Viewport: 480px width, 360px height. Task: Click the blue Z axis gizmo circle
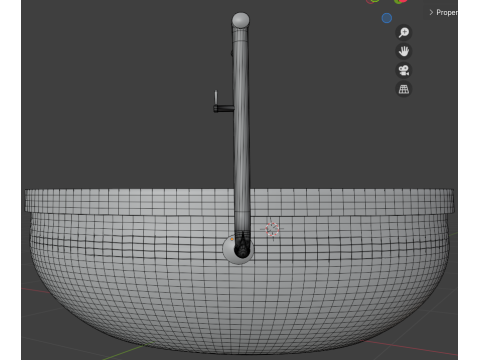(x=387, y=18)
